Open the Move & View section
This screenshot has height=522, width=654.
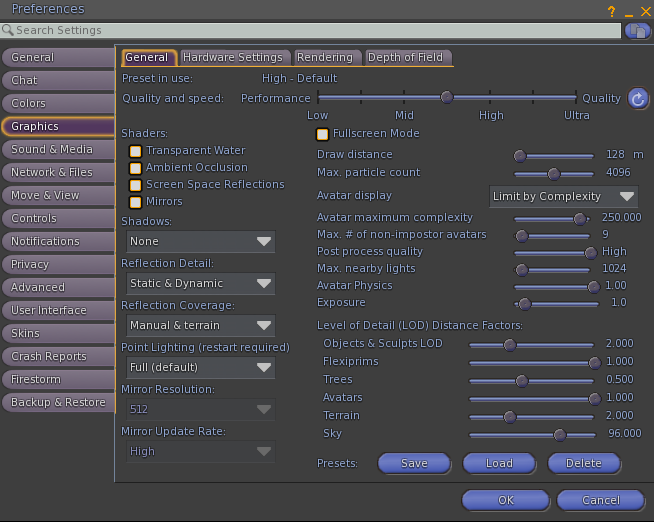pyautogui.click(x=58, y=195)
